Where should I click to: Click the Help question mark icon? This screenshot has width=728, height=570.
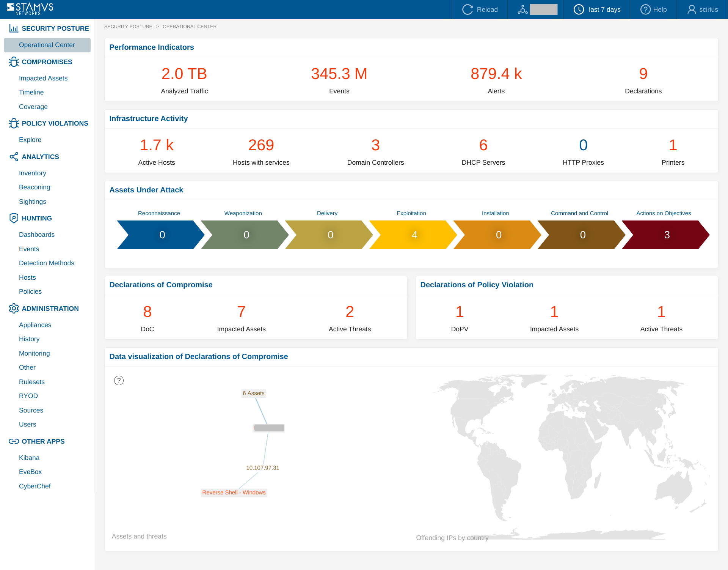click(x=645, y=9)
